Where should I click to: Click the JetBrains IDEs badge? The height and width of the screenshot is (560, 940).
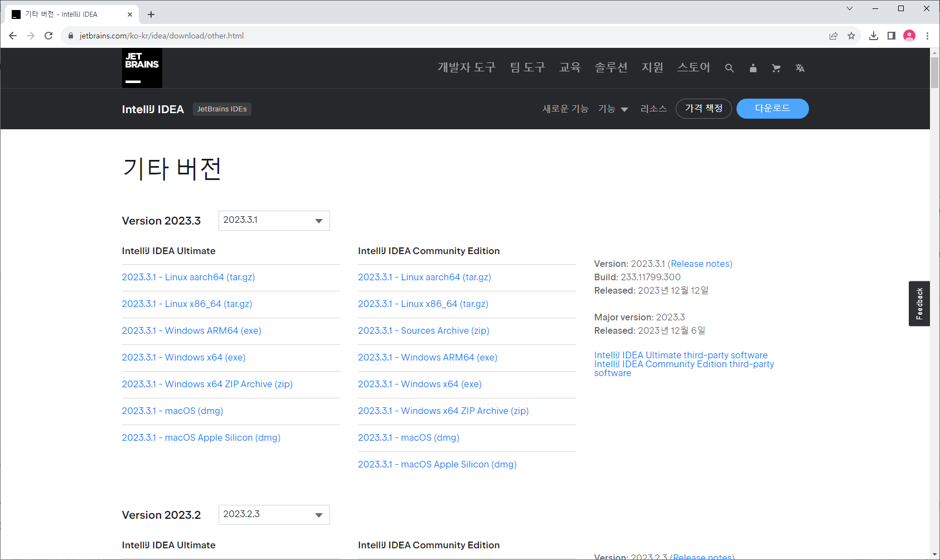(222, 109)
